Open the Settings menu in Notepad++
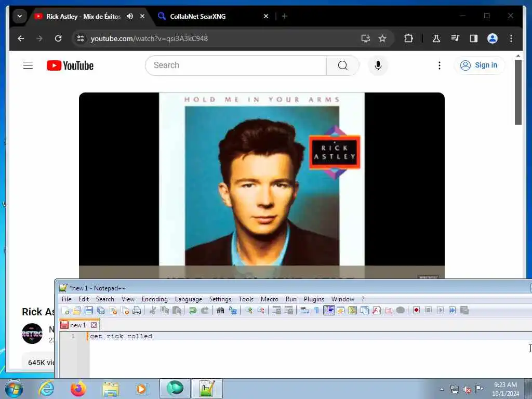 tap(220, 299)
